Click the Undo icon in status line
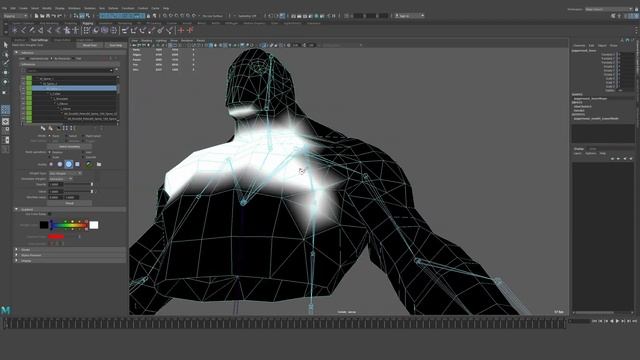This screenshot has height=360, width=640. (x=53, y=16)
